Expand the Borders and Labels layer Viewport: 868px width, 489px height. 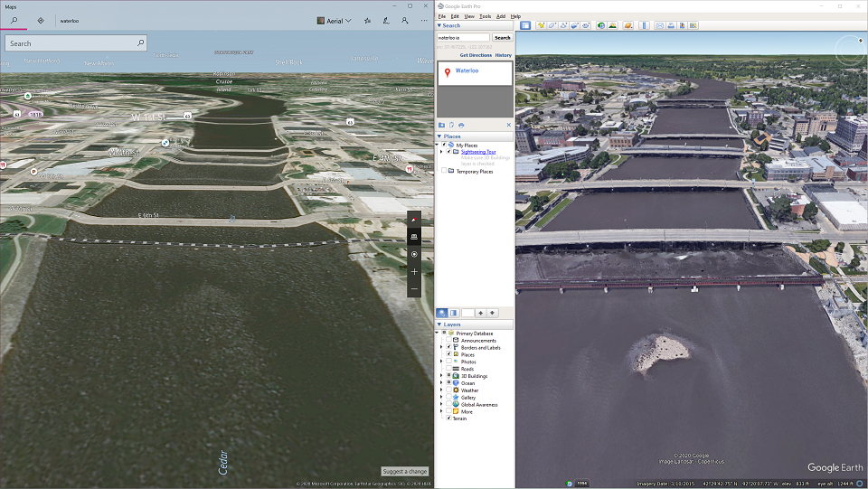point(441,347)
